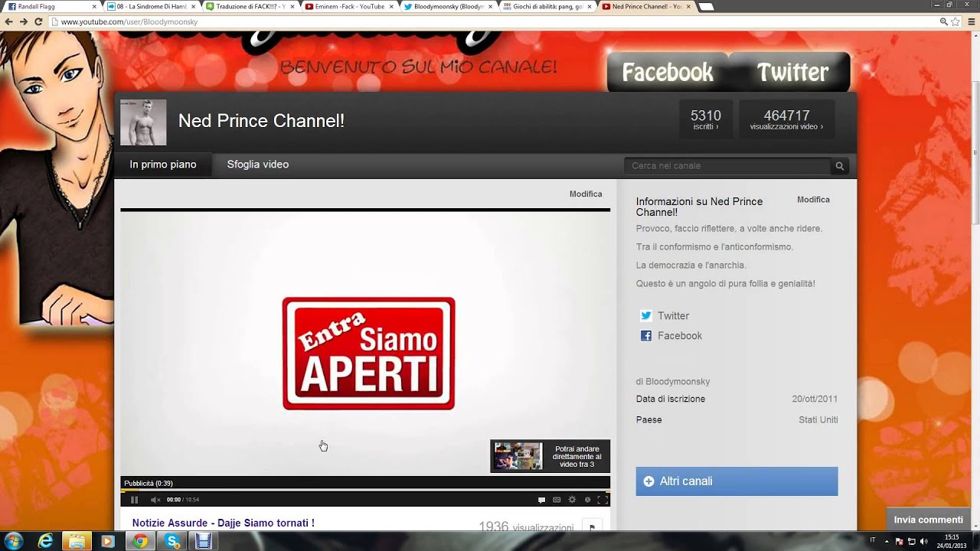Click the channel search magnifier button
This screenshot has width=980, height=551.
(840, 166)
